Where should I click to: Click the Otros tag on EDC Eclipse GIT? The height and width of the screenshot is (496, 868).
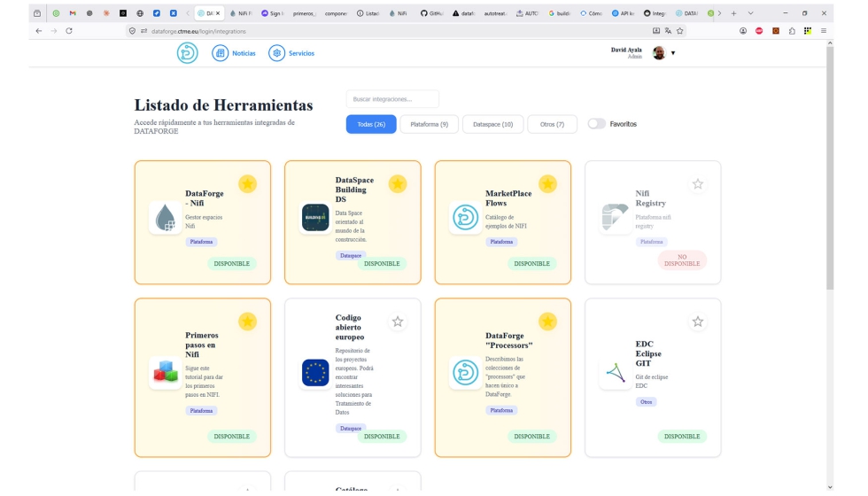click(646, 402)
